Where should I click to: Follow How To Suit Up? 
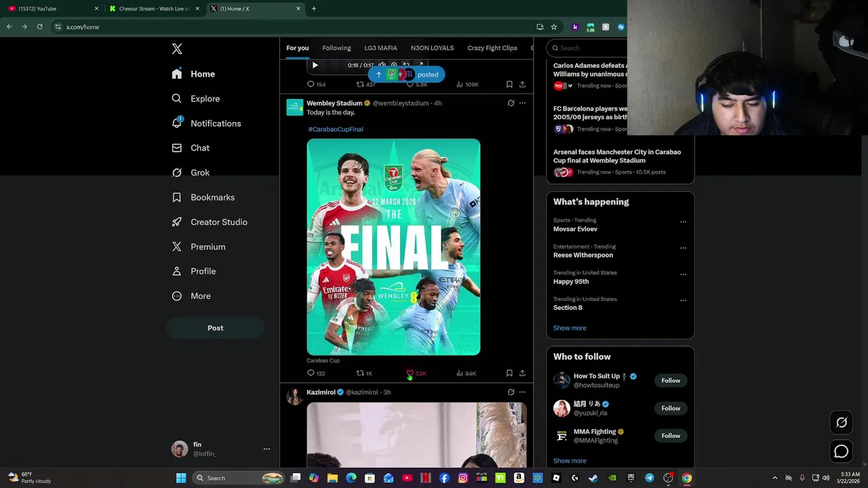(671, 381)
